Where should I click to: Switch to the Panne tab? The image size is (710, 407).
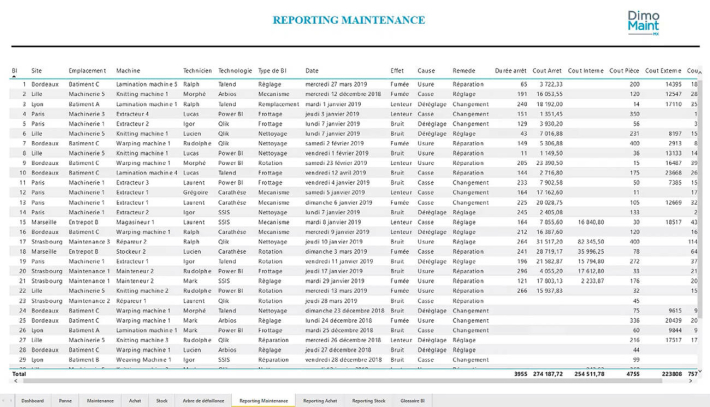(x=65, y=400)
